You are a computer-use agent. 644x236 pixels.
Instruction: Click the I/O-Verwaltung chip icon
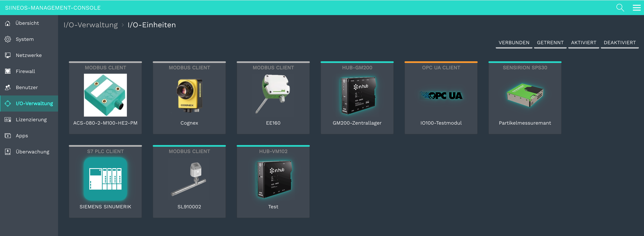[x=8, y=104]
